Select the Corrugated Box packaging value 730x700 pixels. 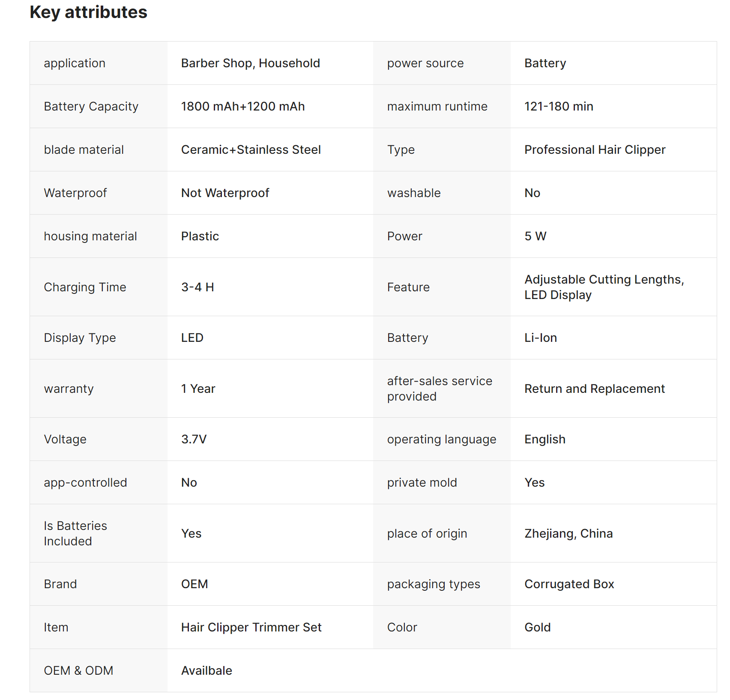click(x=569, y=584)
